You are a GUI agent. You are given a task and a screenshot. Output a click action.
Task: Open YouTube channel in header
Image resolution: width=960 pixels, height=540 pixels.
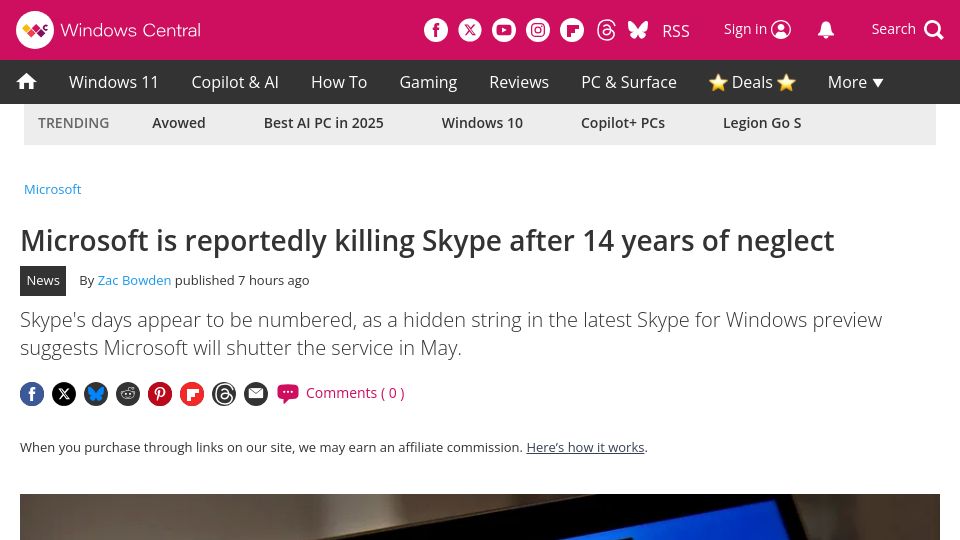point(504,30)
